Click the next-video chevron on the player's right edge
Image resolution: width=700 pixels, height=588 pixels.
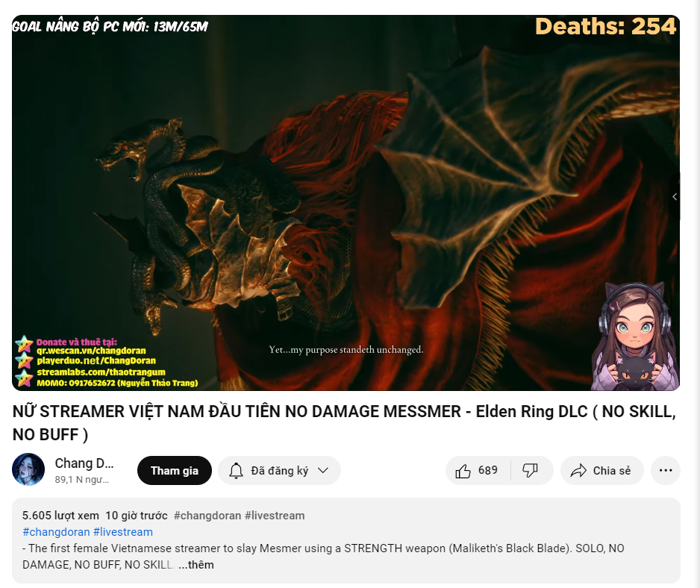(x=676, y=196)
